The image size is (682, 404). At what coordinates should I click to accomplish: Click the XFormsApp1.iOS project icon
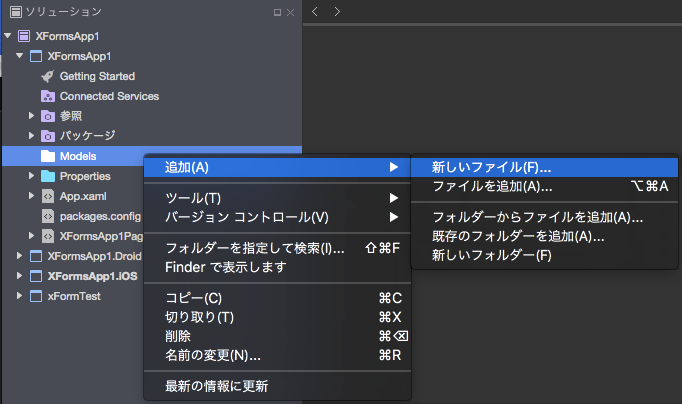click(36, 276)
